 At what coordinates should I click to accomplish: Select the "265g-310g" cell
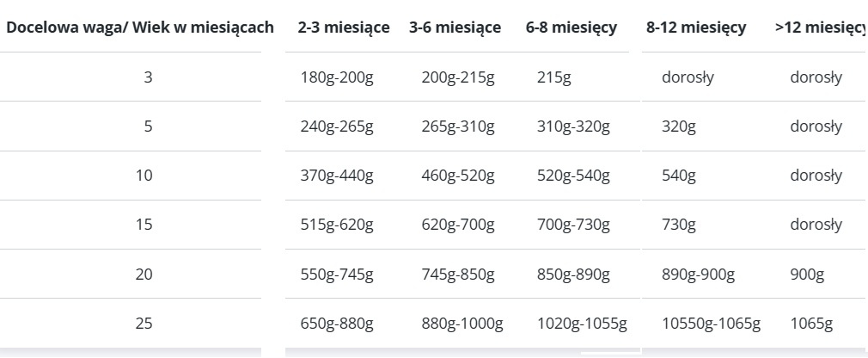[x=458, y=127]
